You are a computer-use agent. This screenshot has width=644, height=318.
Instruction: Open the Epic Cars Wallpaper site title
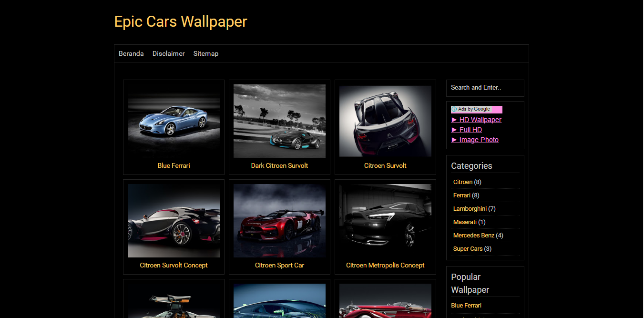click(x=181, y=21)
